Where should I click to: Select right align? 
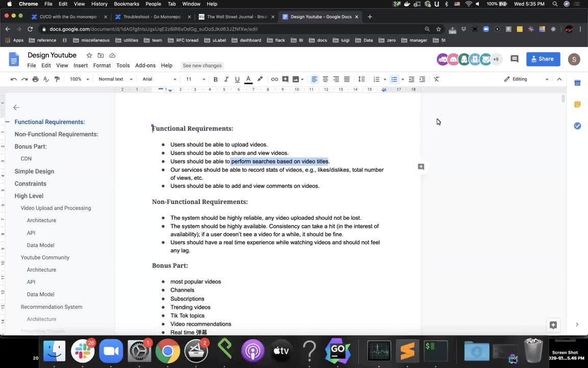pyautogui.click(x=336, y=79)
